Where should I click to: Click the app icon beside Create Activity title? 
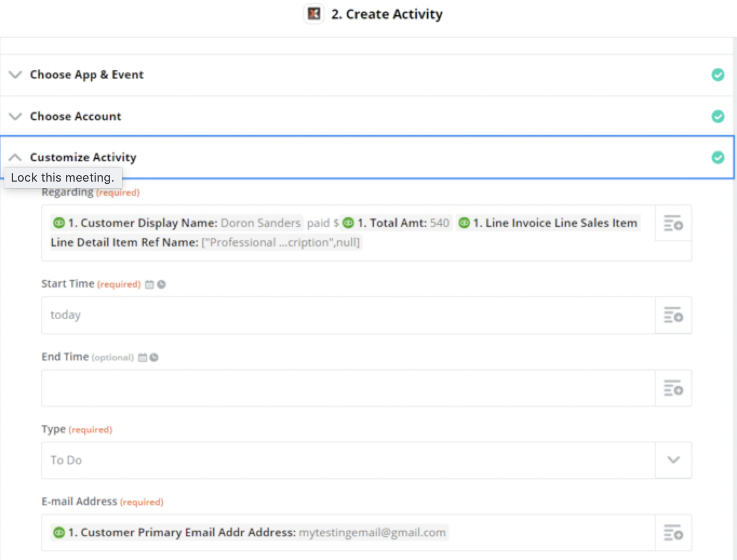click(x=314, y=14)
